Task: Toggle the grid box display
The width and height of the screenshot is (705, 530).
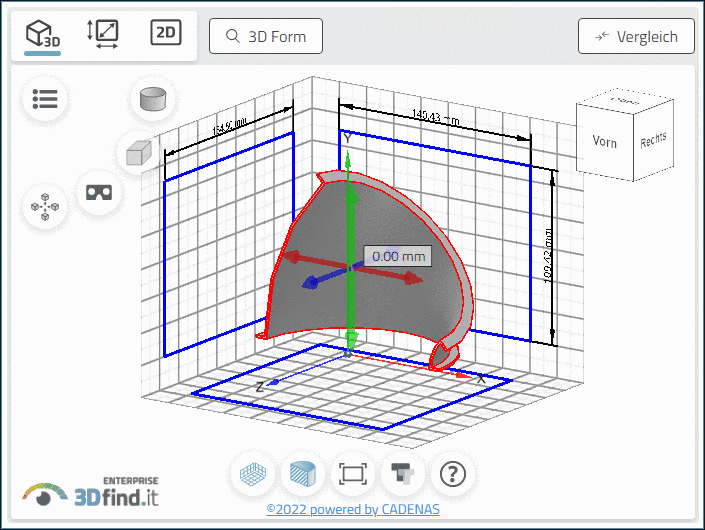Action: pos(253,474)
